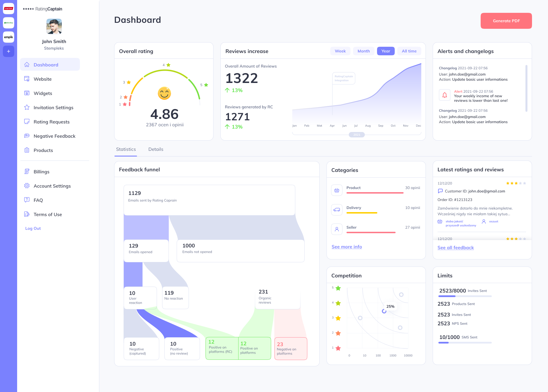The width and height of the screenshot is (548, 392).
Task: Switch to the empik store workspace
Action: (9, 37)
